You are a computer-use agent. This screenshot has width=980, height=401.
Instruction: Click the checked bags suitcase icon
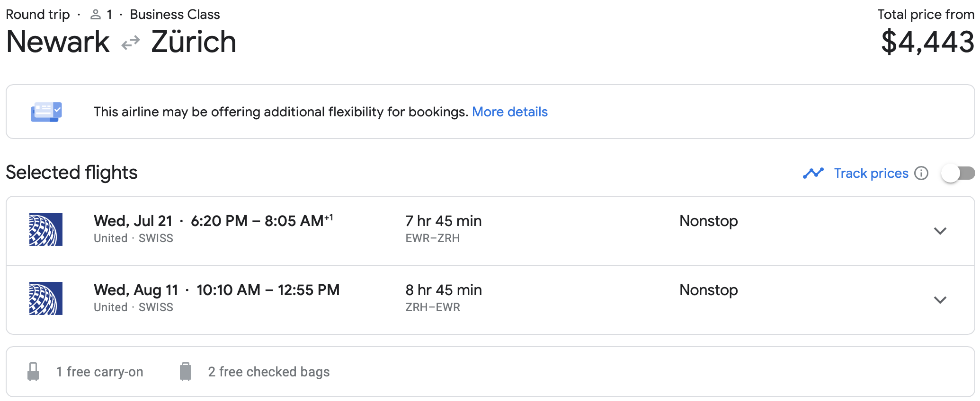[x=186, y=372]
